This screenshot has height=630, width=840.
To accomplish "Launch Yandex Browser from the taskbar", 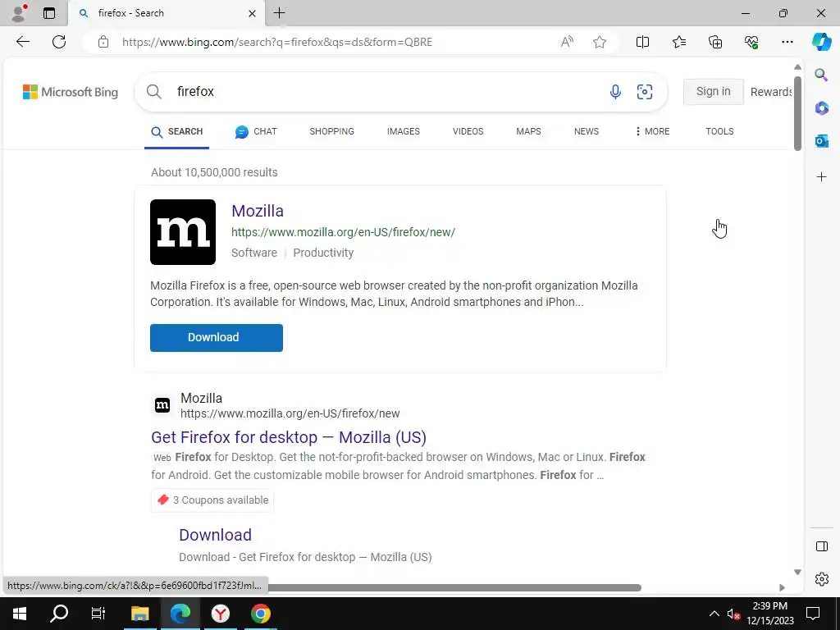I will tap(220, 614).
